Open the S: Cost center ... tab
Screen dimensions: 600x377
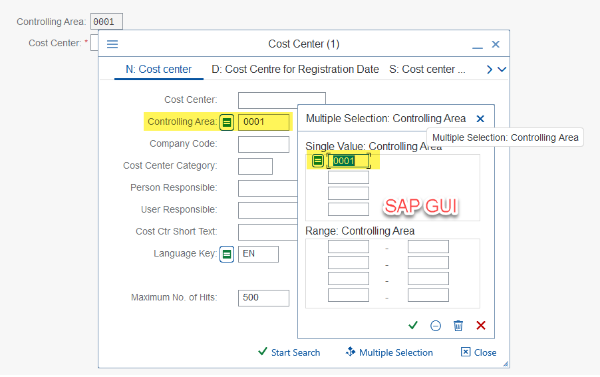[x=427, y=69]
